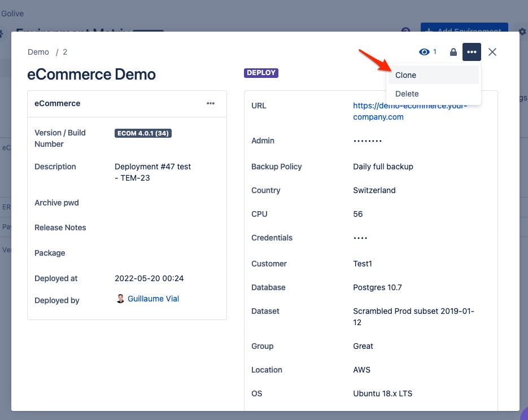
Task: Open the demo-ecommerce URL link
Action: click(409, 111)
